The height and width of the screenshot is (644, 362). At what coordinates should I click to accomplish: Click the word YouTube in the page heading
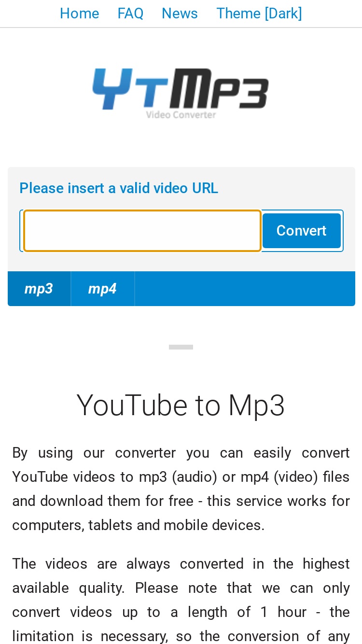tap(132, 406)
